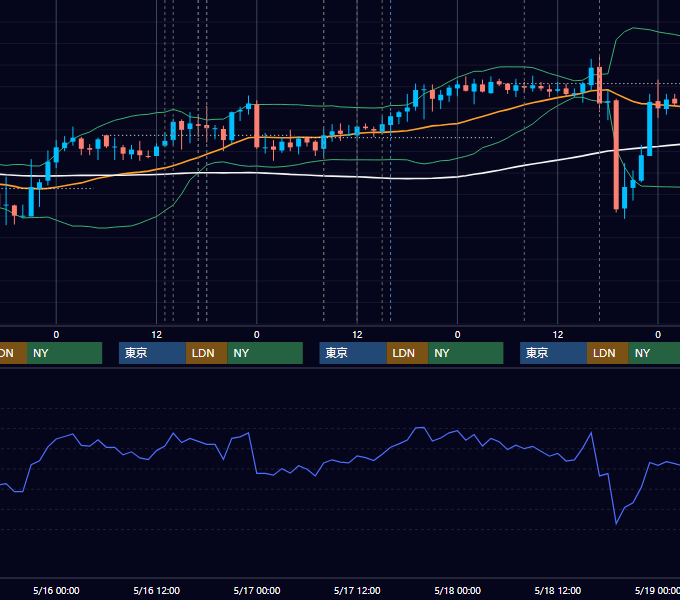Click the hour tick 12 above 5/18 12:00

coord(558,335)
